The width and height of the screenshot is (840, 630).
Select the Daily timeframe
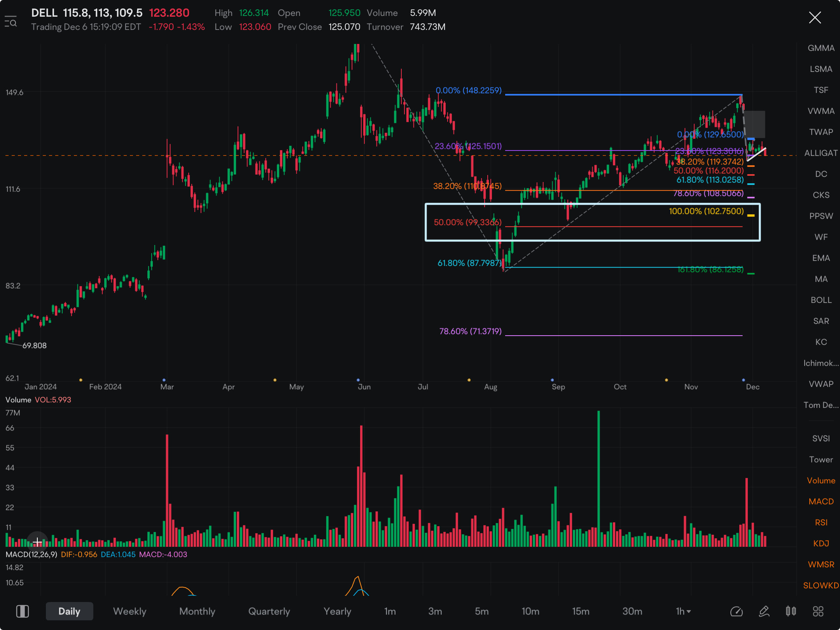(69, 611)
